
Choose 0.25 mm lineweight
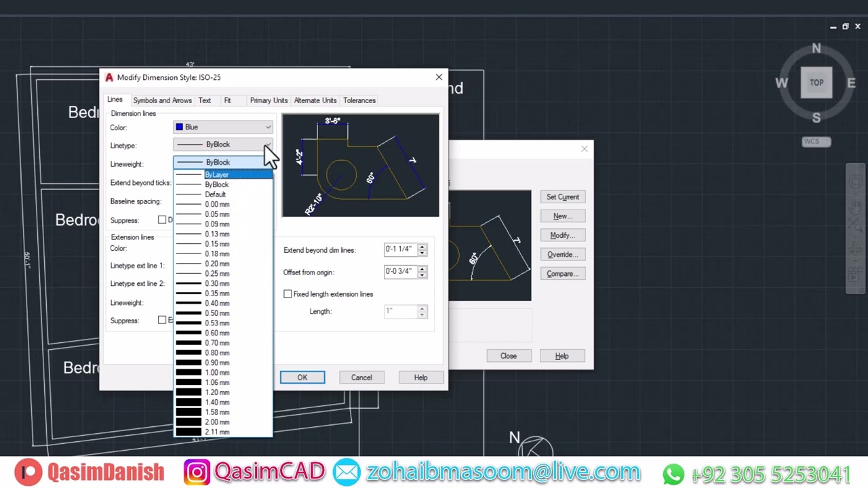coord(223,274)
